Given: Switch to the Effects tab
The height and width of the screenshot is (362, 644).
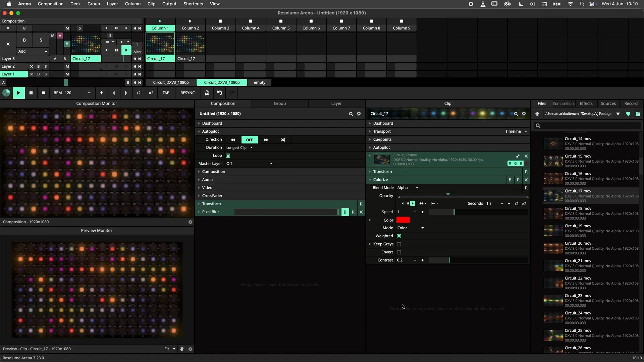Looking at the screenshot, I should click(586, 104).
